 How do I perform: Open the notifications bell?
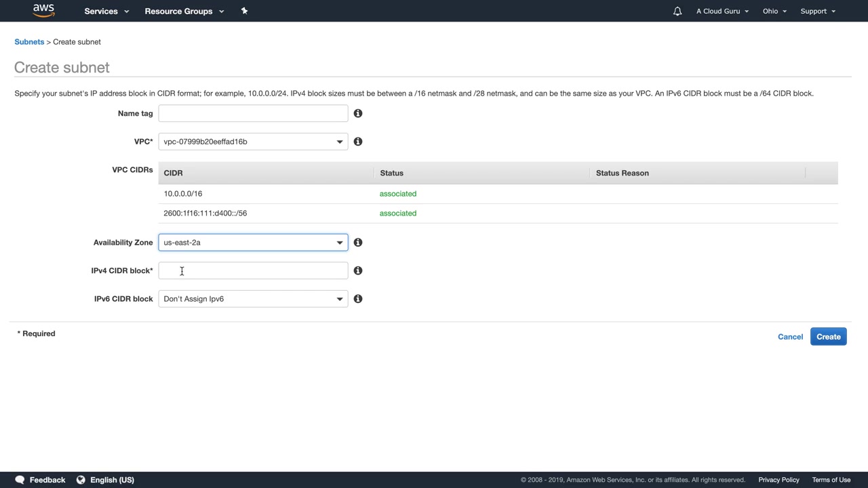pyautogui.click(x=677, y=11)
